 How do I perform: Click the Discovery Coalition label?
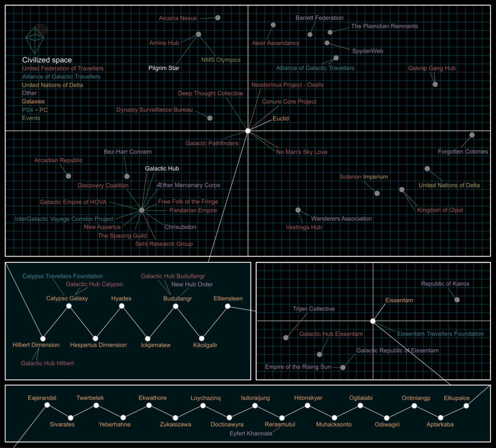(103, 185)
